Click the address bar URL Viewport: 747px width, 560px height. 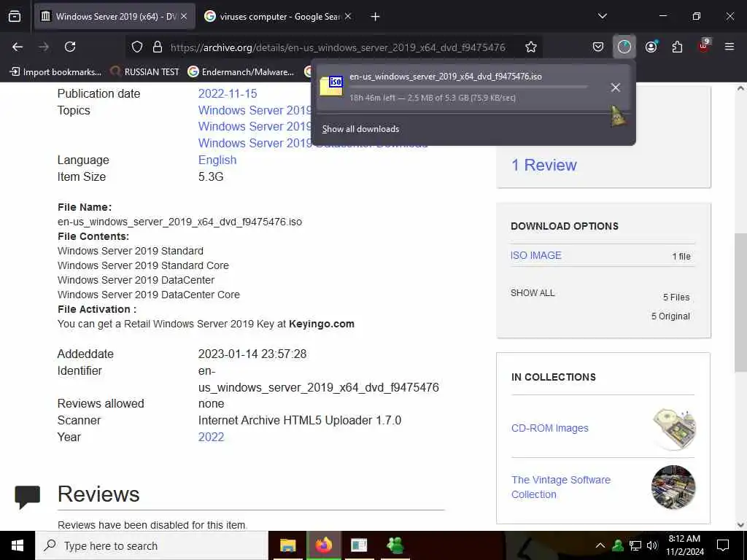click(x=338, y=47)
